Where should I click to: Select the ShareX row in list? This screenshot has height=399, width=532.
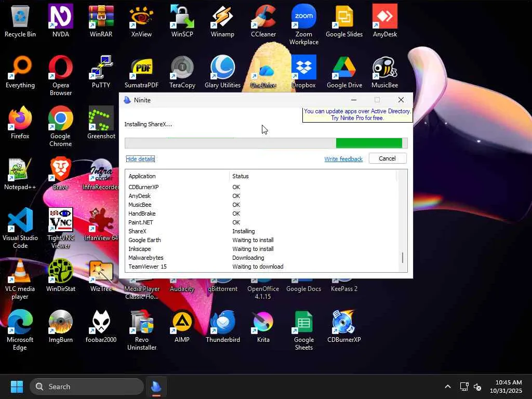pyautogui.click(x=261, y=231)
